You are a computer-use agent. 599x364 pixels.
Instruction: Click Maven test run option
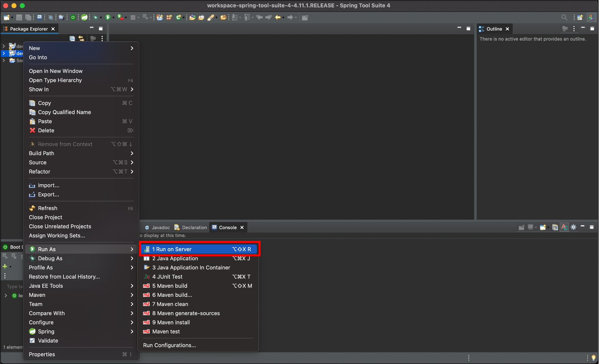pyautogui.click(x=198, y=331)
